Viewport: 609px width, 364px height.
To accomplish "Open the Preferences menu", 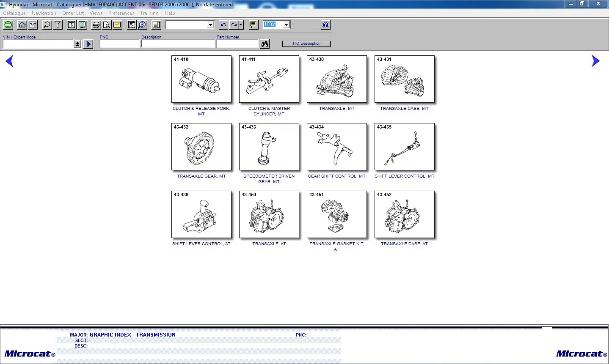I will pos(121,13).
